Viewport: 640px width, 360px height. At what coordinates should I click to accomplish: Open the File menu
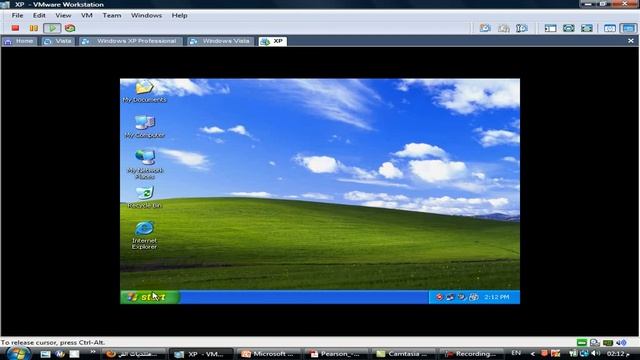pos(17,15)
